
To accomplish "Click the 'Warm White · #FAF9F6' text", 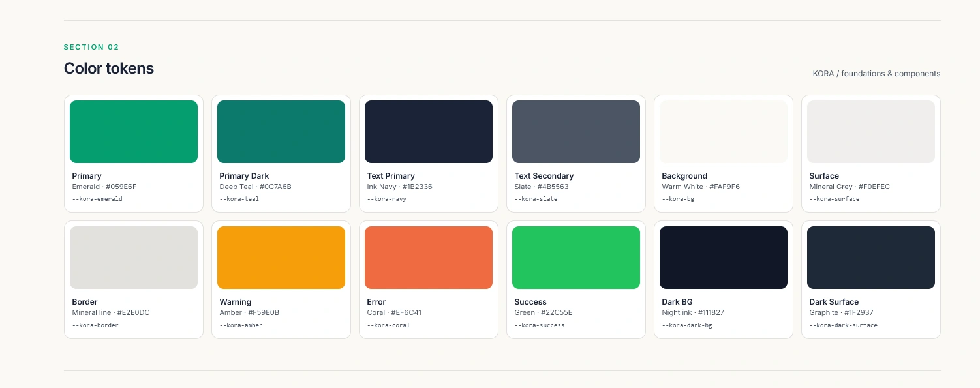I will (701, 187).
